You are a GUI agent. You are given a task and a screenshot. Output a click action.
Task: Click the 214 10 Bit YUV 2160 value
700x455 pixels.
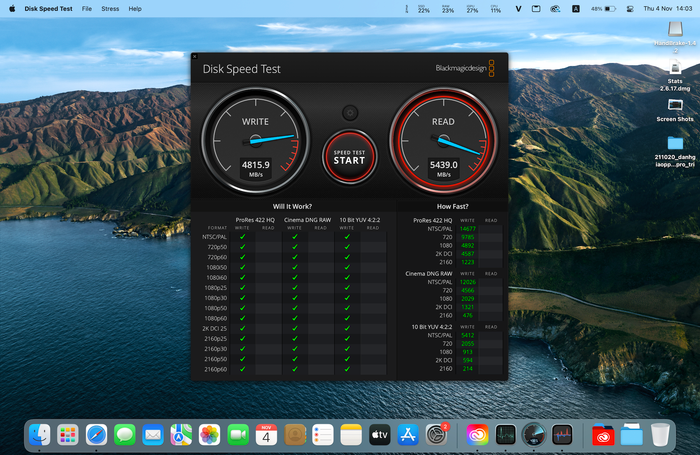[x=467, y=368]
